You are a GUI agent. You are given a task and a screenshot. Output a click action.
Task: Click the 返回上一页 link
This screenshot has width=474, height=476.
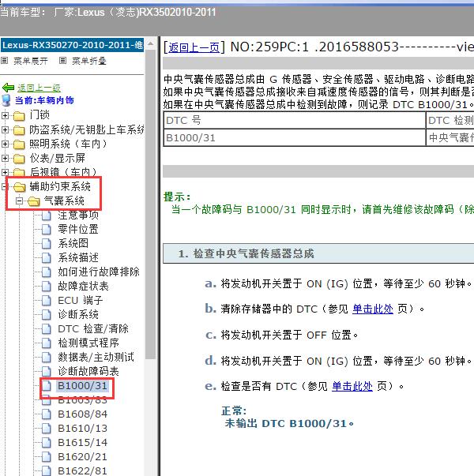[194, 47]
